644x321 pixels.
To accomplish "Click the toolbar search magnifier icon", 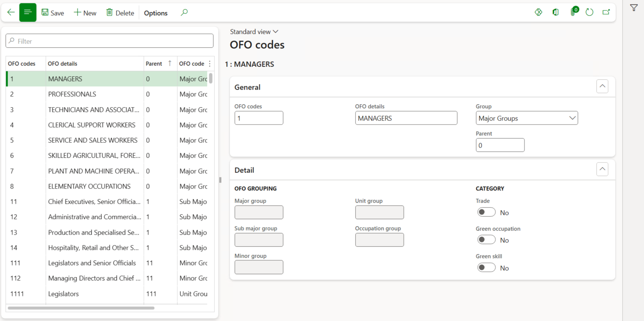I will click(184, 12).
